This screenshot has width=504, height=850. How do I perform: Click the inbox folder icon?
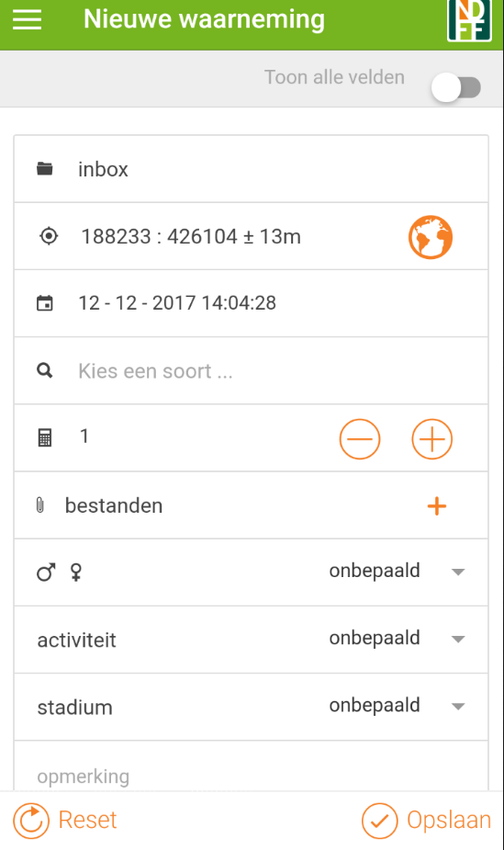click(45, 168)
